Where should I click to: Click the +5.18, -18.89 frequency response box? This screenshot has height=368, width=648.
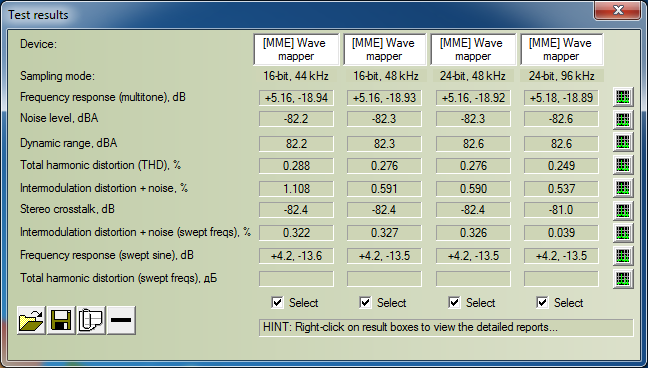[x=561, y=98]
